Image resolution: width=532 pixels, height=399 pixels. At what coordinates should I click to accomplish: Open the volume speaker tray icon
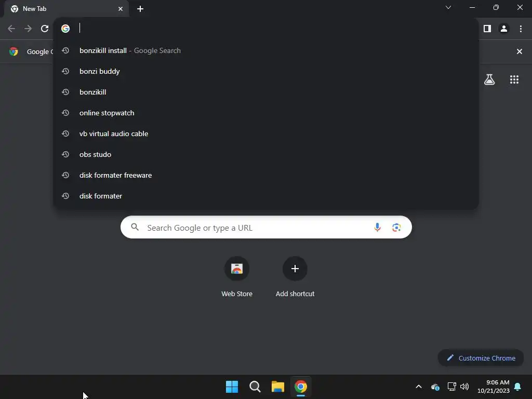464,387
